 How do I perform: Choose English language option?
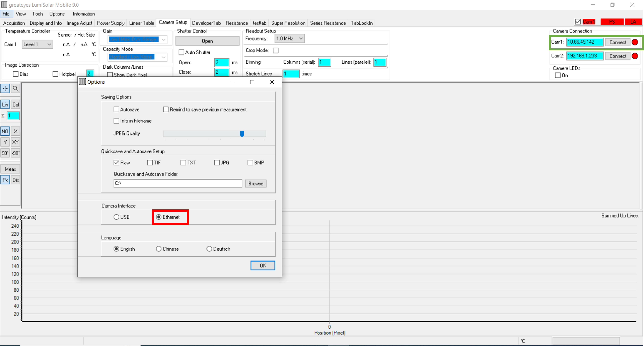tap(116, 249)
